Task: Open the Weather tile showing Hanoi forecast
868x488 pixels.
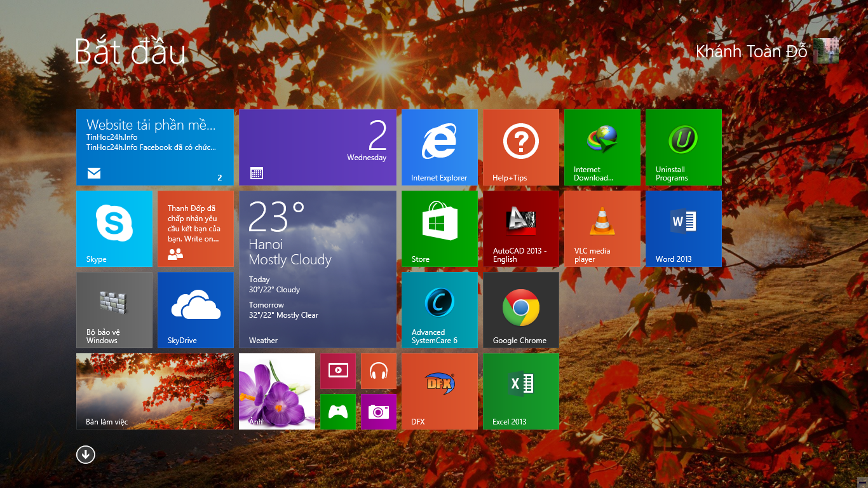Action: [317, 269]
